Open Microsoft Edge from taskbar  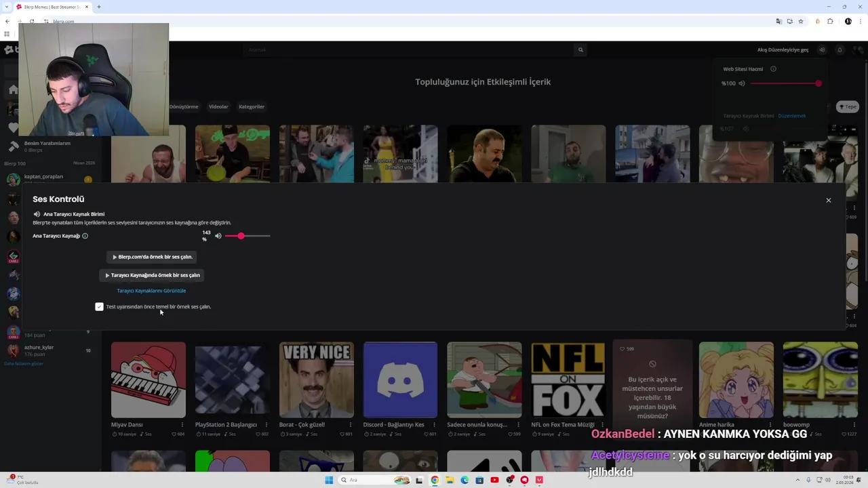tap(465, 480)
